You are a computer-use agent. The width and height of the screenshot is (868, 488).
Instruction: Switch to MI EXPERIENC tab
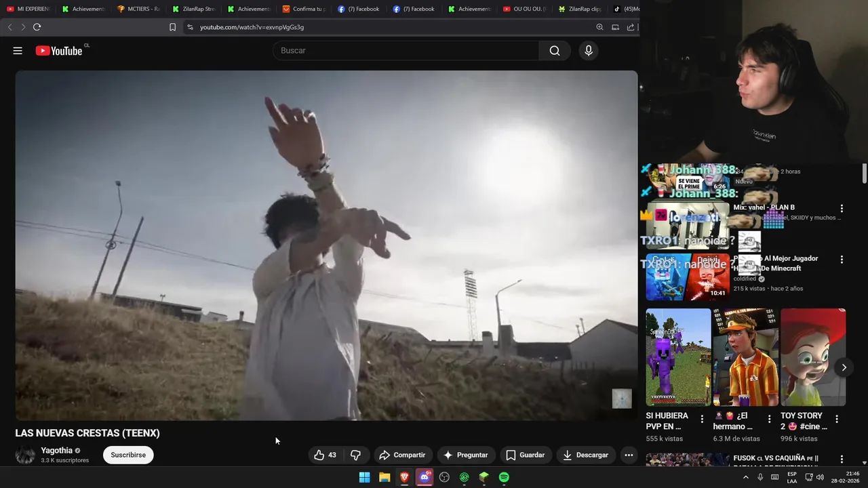[28, 9]
